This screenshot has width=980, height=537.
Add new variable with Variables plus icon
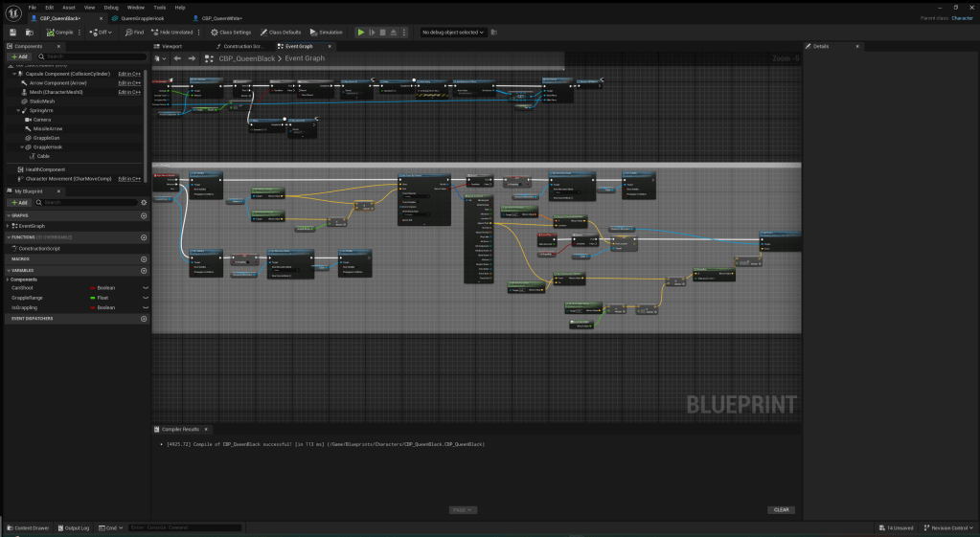(x=144, y=270)
